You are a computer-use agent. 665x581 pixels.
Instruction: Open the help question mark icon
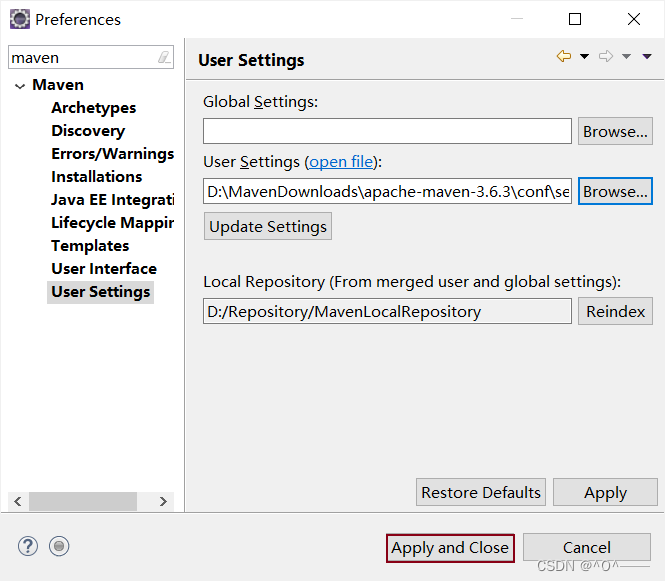click(28, 546)
